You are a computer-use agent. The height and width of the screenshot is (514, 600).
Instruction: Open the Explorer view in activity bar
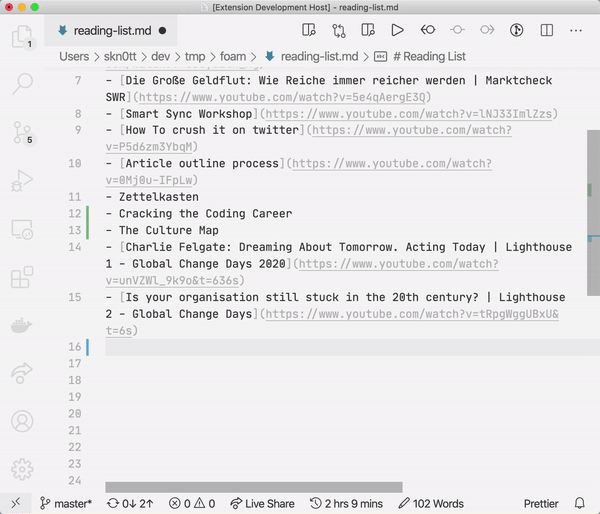click(21, 37)
